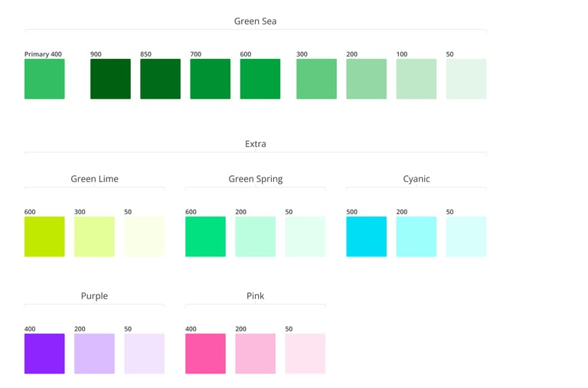
Task: Click the Green Sea 900 dark swatch
Action: [110, 79]
